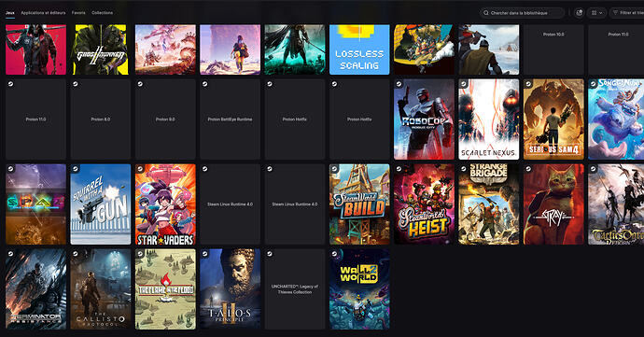This screenshot has width=644, height=337.
Task: Select the Proton 8.0 label
Action: 101,119
